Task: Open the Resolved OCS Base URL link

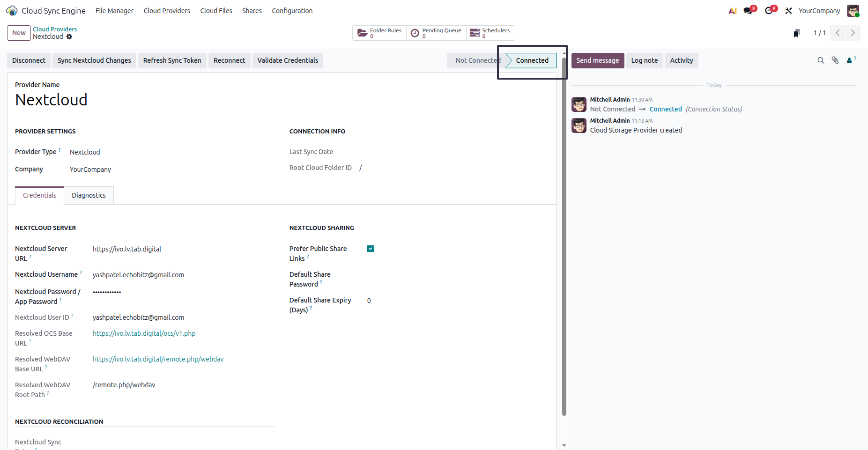Action: pyautogui.click(x=144, y=333)
